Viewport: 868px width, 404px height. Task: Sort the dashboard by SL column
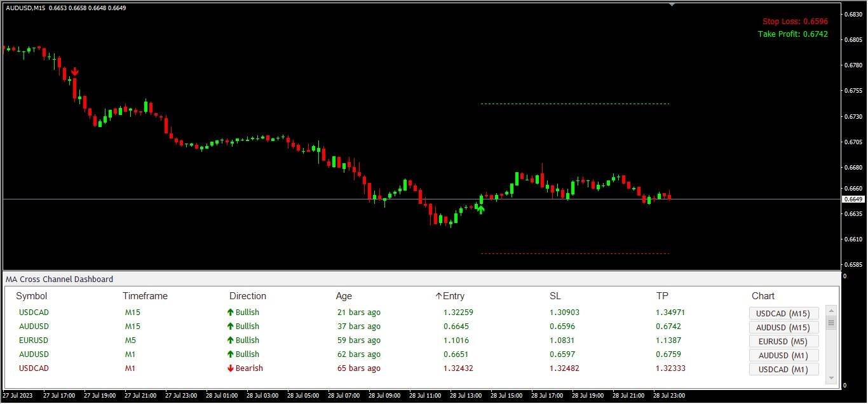coord(555,296)
